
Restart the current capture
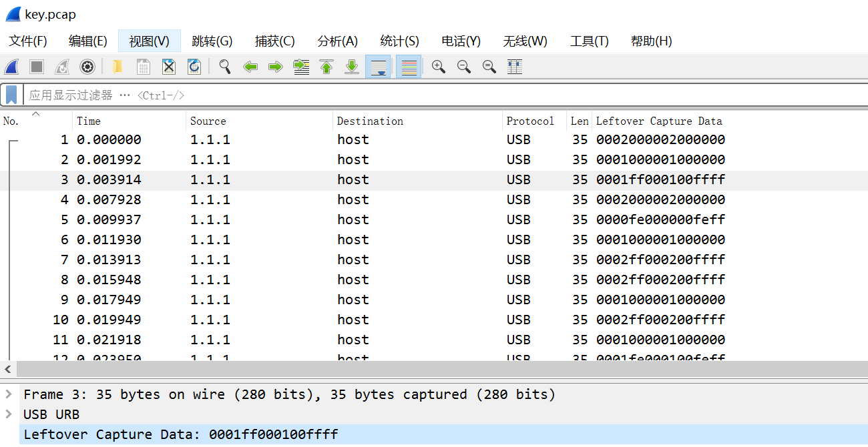point(60,67)
